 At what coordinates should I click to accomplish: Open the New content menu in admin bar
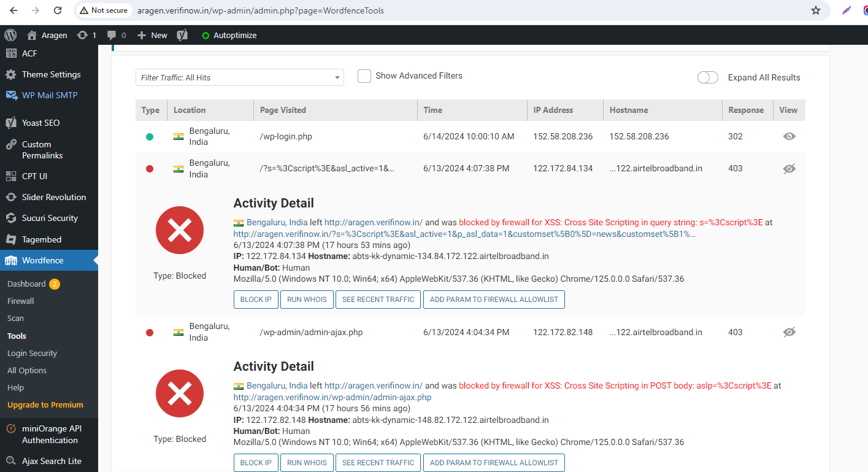(x=152, y=35)
